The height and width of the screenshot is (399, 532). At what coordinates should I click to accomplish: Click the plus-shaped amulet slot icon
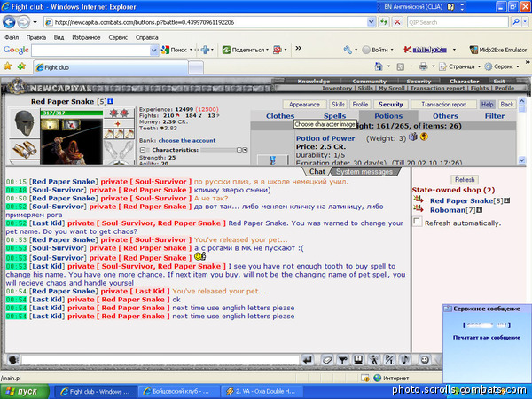tap(118, 124)
